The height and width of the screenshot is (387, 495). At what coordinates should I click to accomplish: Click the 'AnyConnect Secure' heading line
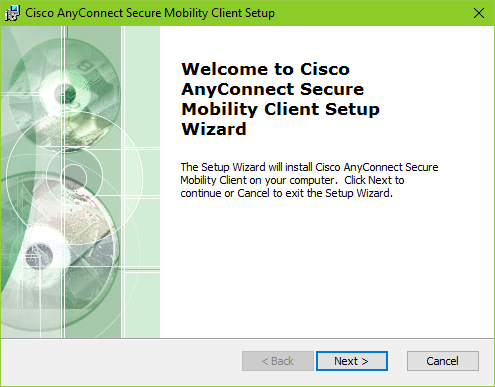point(273,89)
